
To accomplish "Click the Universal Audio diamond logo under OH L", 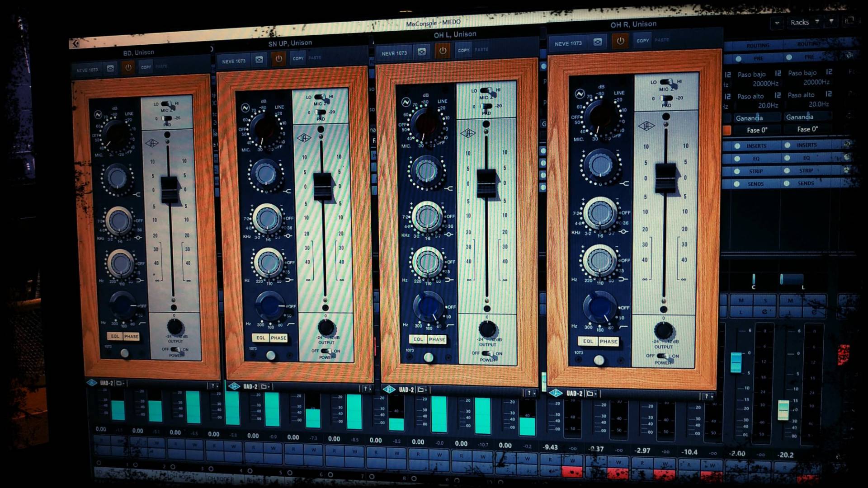I will 389,389.
